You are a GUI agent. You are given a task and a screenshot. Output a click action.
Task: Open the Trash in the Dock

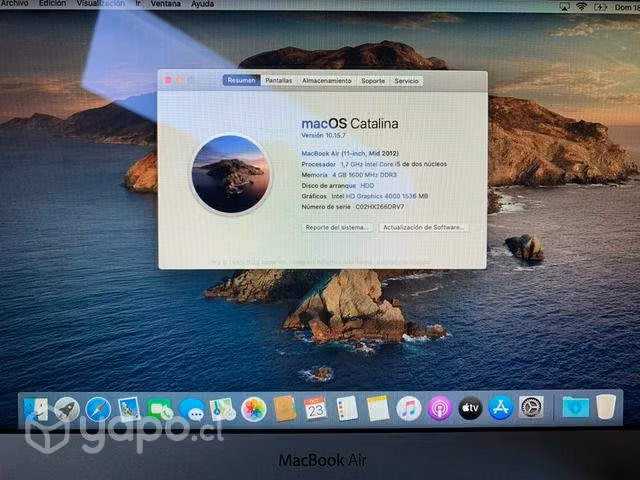[606, 406]
